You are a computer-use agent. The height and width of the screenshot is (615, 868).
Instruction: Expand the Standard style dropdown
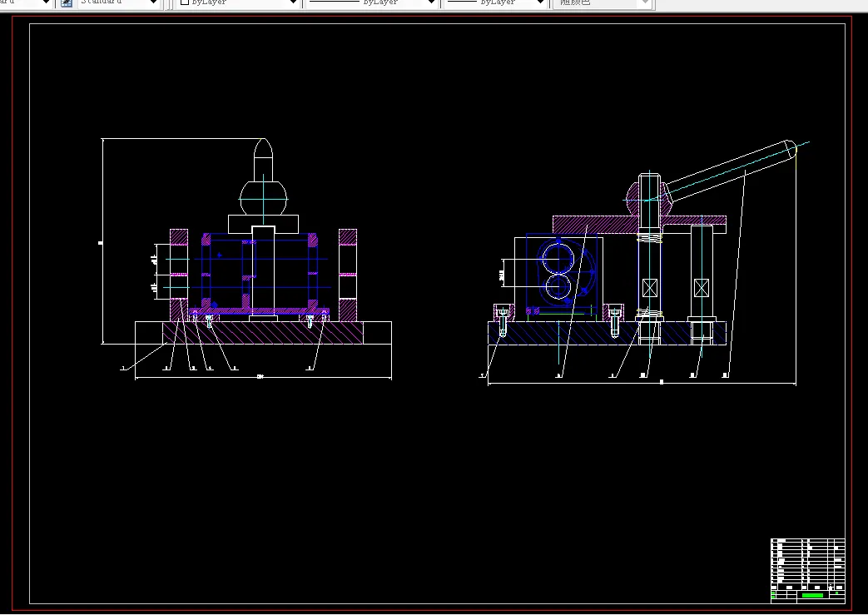click(153, 2)
